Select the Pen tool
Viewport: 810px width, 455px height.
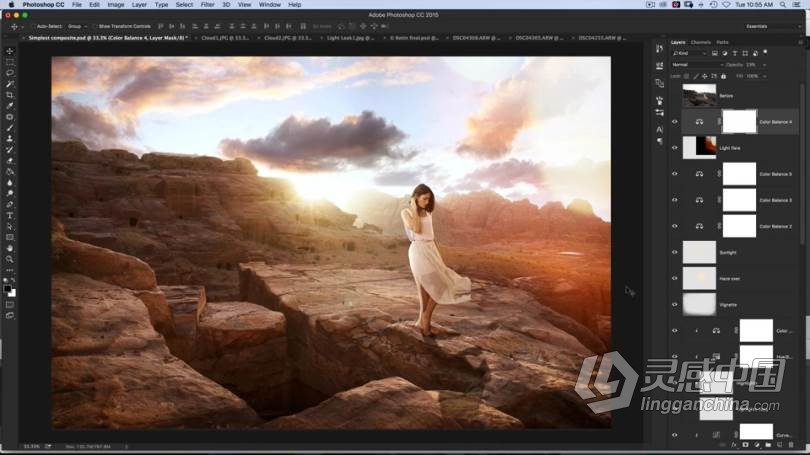tap(10, 205)
